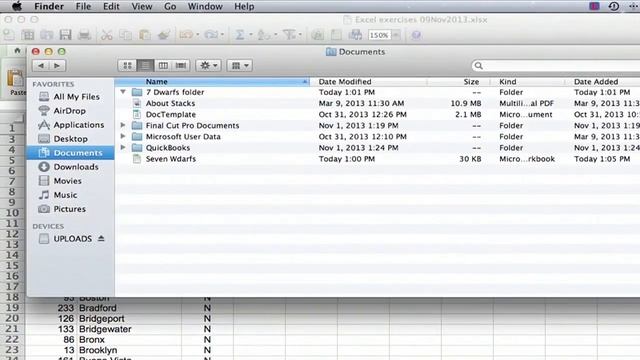Image resolution: width=640 pixels, height=360 pixels.
Task: Select AirDrop in sidebar
Action: (x=70, y=111)
